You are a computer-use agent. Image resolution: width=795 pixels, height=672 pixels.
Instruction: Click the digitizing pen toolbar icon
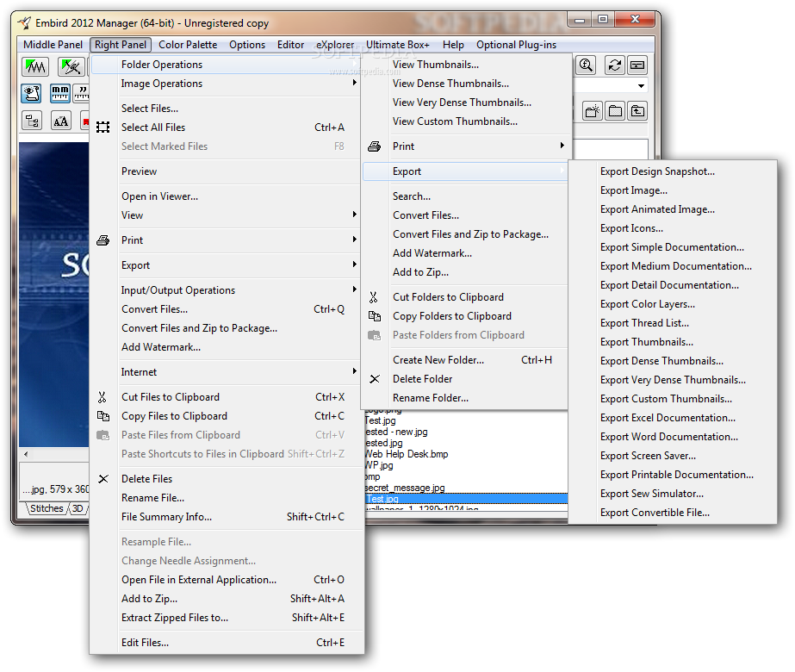(x=71, y=66)
